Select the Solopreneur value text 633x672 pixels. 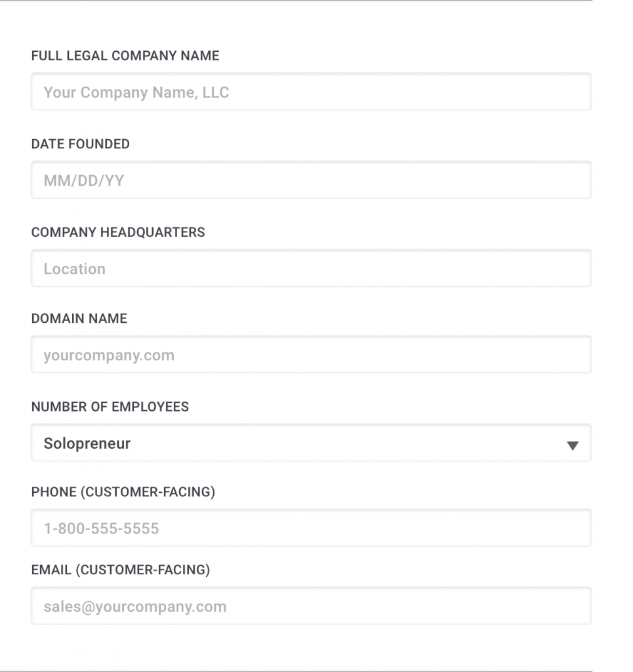pos(87,444)
